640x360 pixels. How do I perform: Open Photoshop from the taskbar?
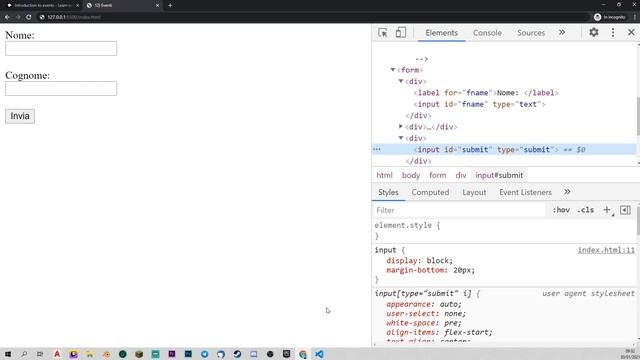(188, 354)
